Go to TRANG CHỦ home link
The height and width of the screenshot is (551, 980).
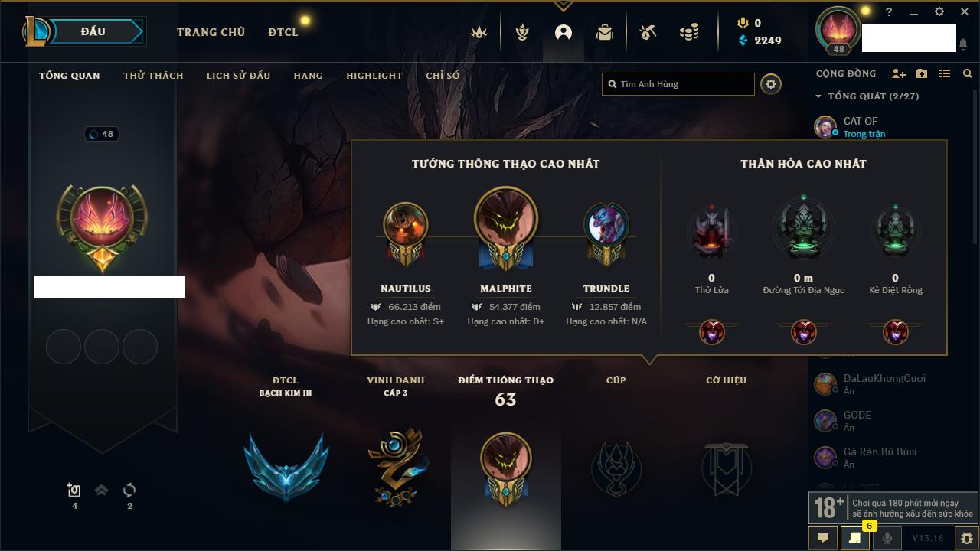click(x=211, y=32)
